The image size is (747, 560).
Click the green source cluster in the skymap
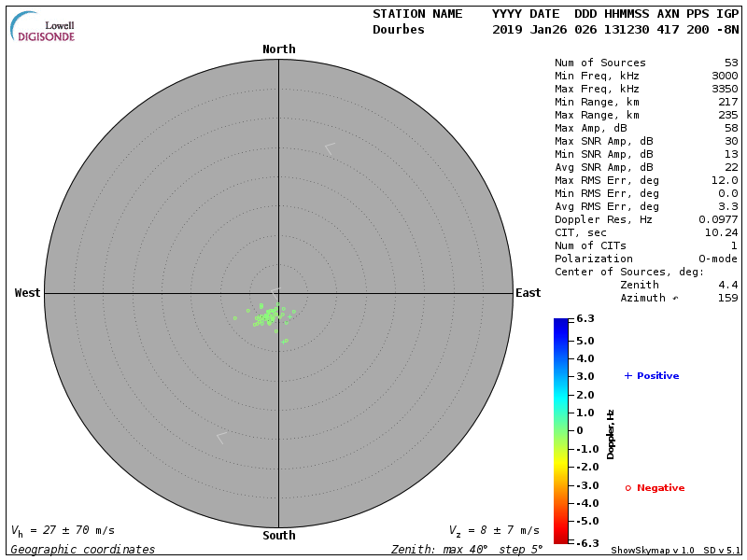269,315
